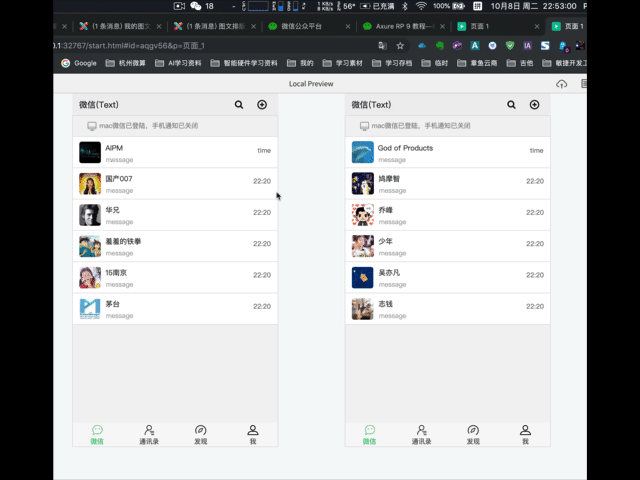
Task: Click the blue S extension icon
Action: coord(545,46)
